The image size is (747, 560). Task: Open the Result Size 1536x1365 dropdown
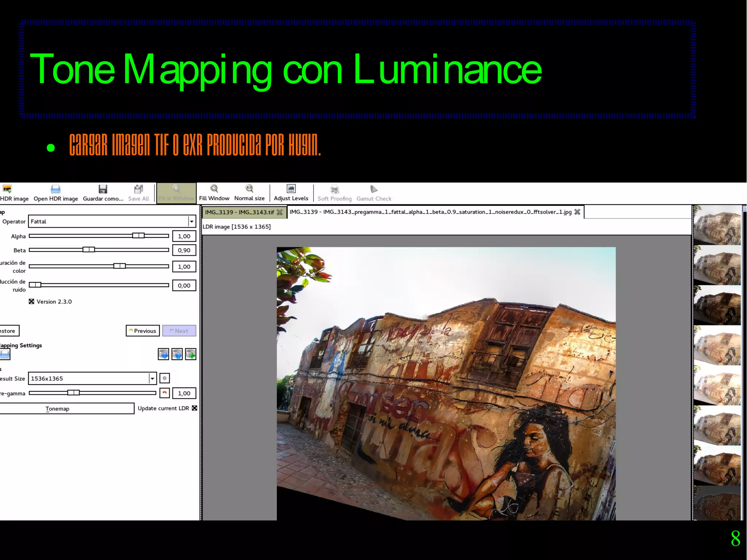point(152,378)
